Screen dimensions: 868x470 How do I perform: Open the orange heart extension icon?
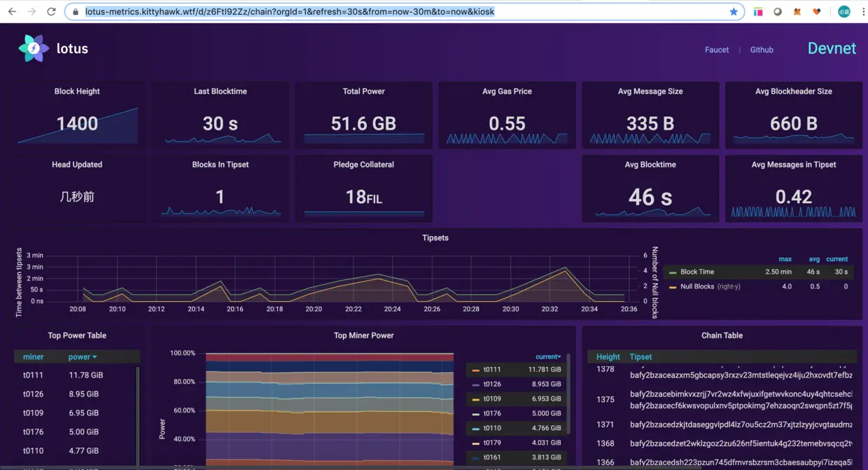point(817,12)
